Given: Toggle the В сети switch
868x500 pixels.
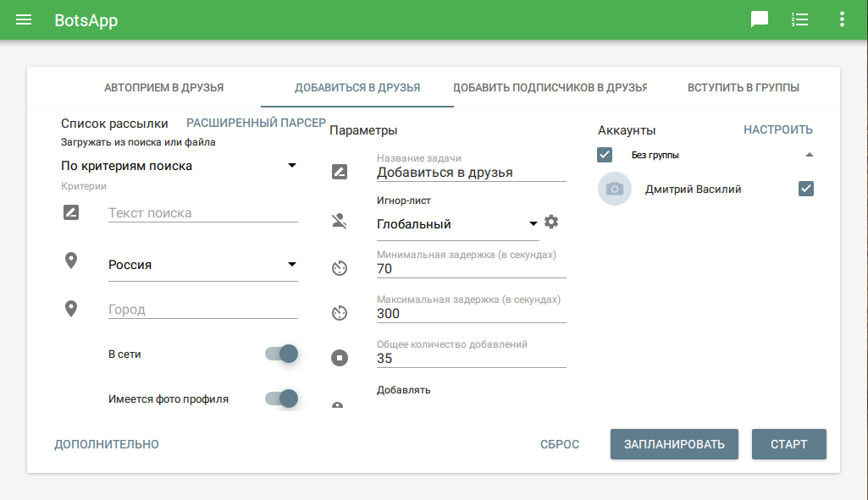Looking at the screenshot, I should pos(282,354).
